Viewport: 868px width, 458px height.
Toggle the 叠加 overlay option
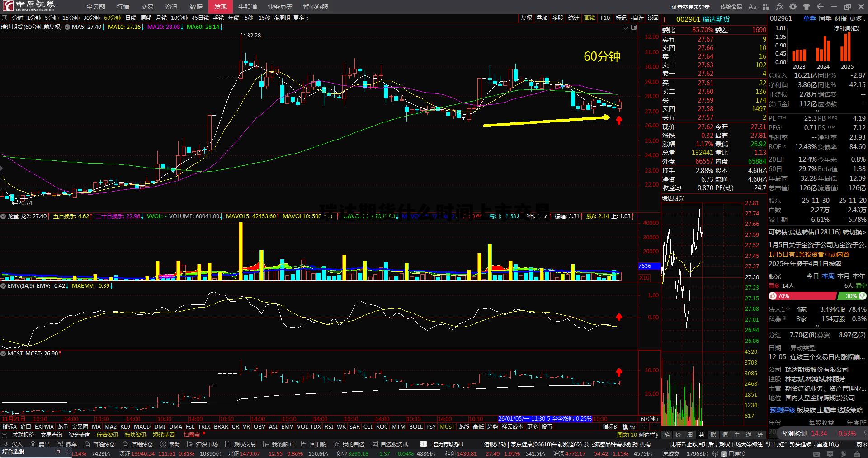click(x=542, y=18)
